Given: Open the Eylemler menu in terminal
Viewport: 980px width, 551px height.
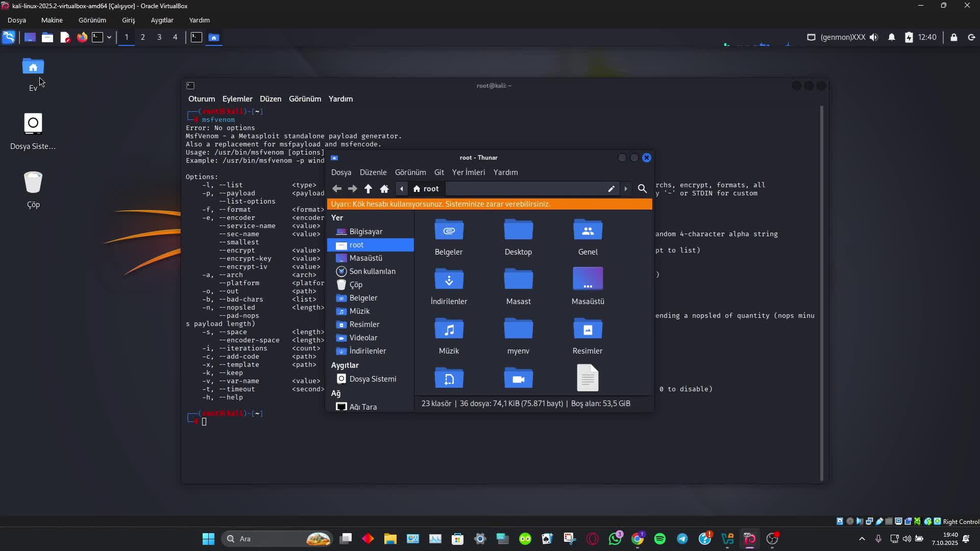Looking at the screenshot, I should pyautogui.click(x=237, y=99).
